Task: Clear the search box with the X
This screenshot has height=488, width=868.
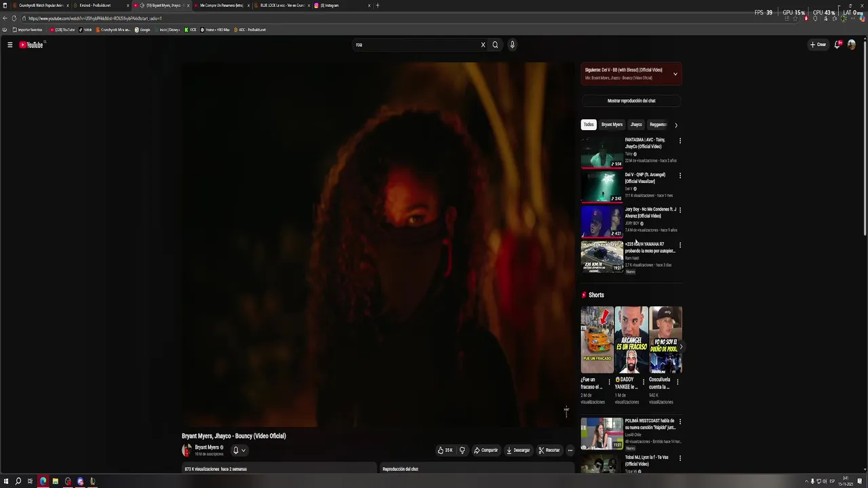Action: (483, 45)
